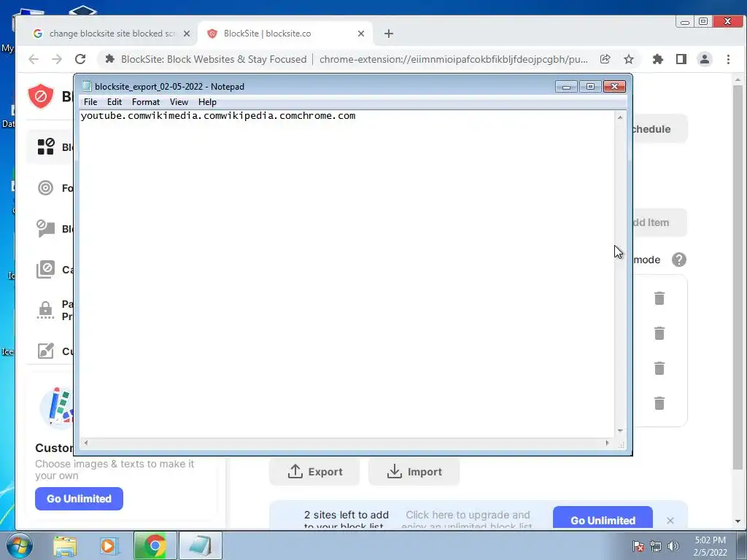Switch to Chrome from the taskbar
Viewport: 747px width, 560px height.
pos(155,545)
